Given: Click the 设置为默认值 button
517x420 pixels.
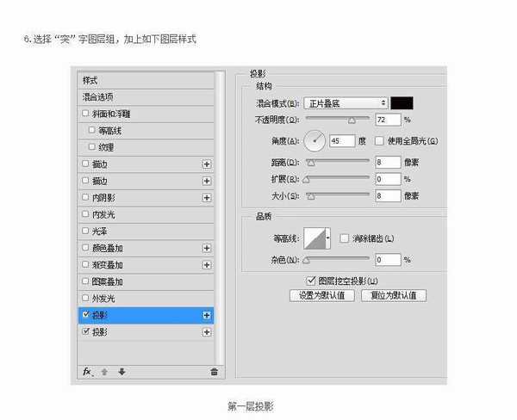Looking at the screenshot, I should click(322, 295).
